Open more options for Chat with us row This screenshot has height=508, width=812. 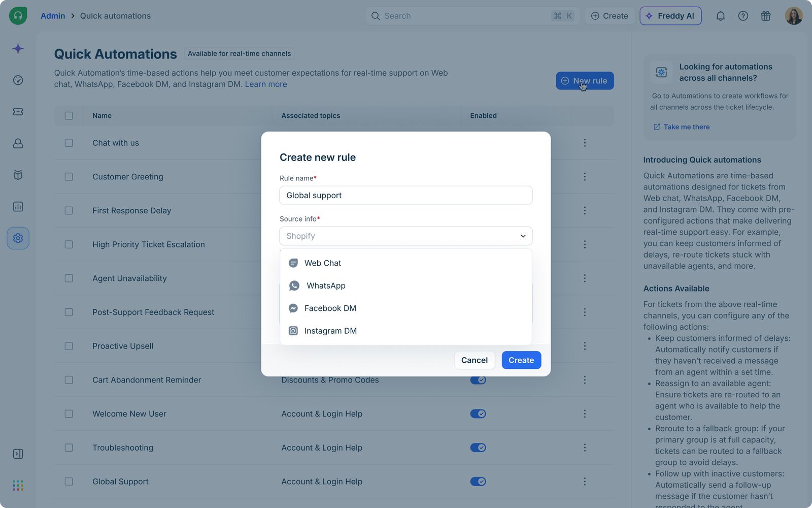pos(585,143)
